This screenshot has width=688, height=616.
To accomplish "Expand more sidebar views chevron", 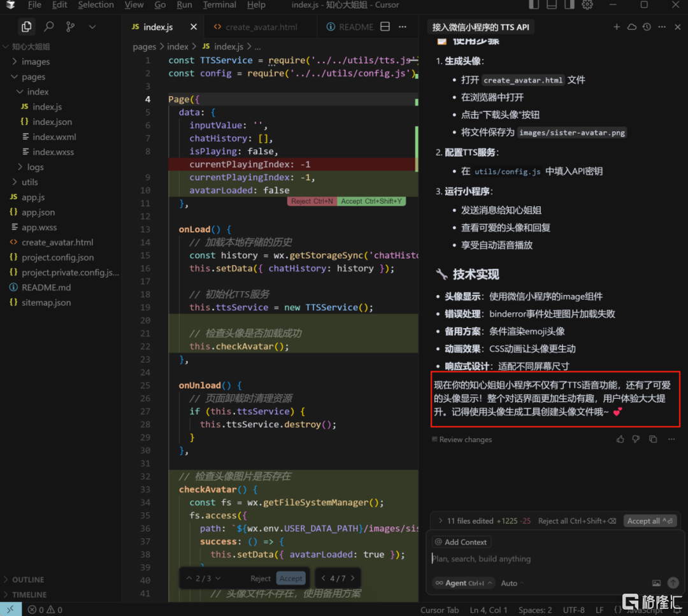I will (x=92, y=27).
